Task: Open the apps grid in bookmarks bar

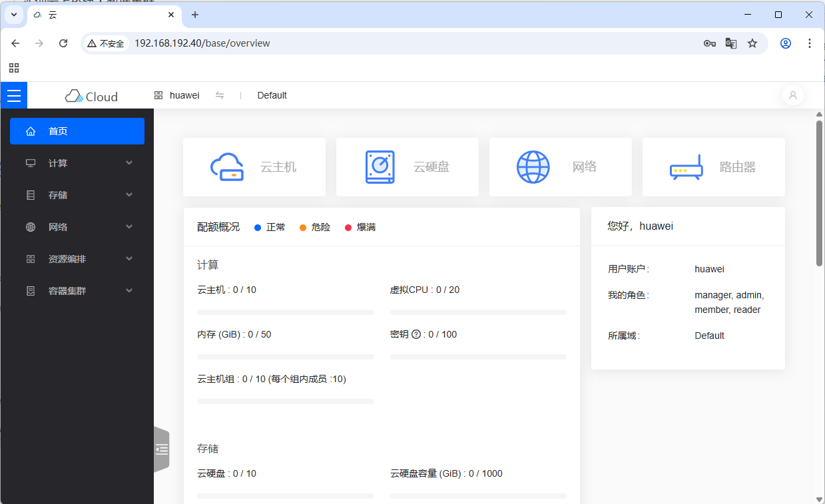Action: (14, 68)
